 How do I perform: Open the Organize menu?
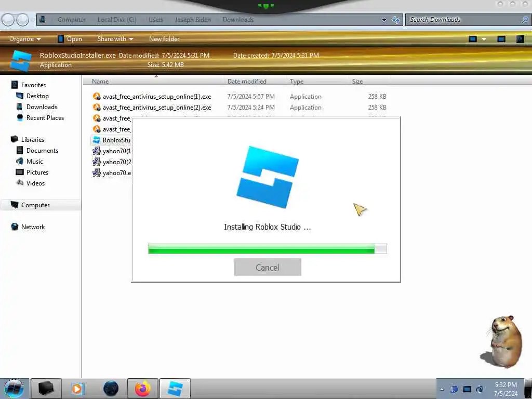(x=25, y=39)
